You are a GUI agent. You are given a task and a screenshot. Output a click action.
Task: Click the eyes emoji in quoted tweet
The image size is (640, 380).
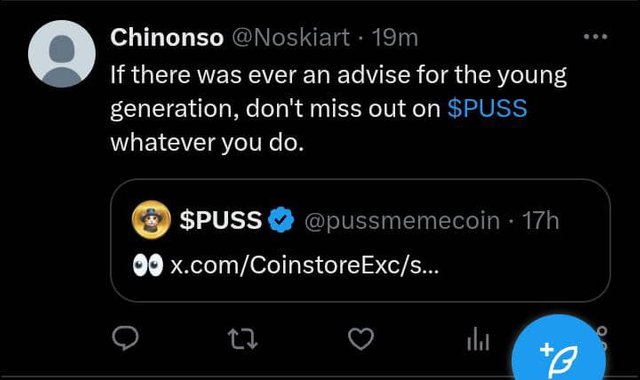pos(148,265)
